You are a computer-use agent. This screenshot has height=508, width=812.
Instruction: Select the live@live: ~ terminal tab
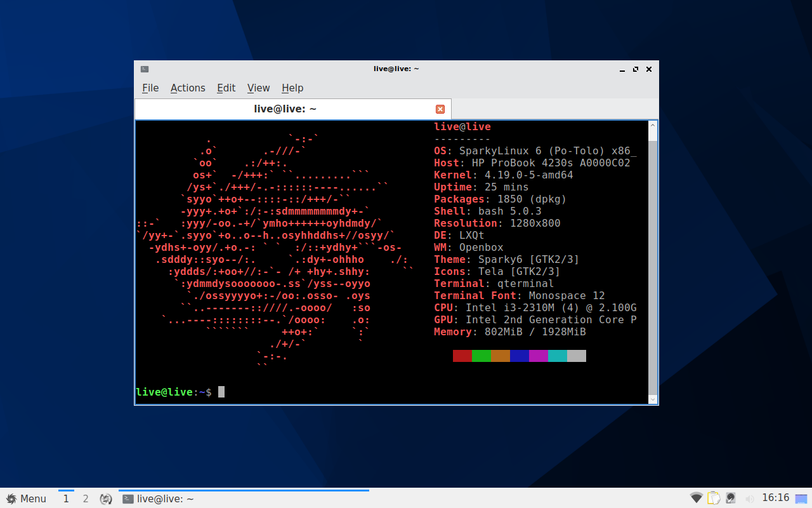tap(285, 109)
